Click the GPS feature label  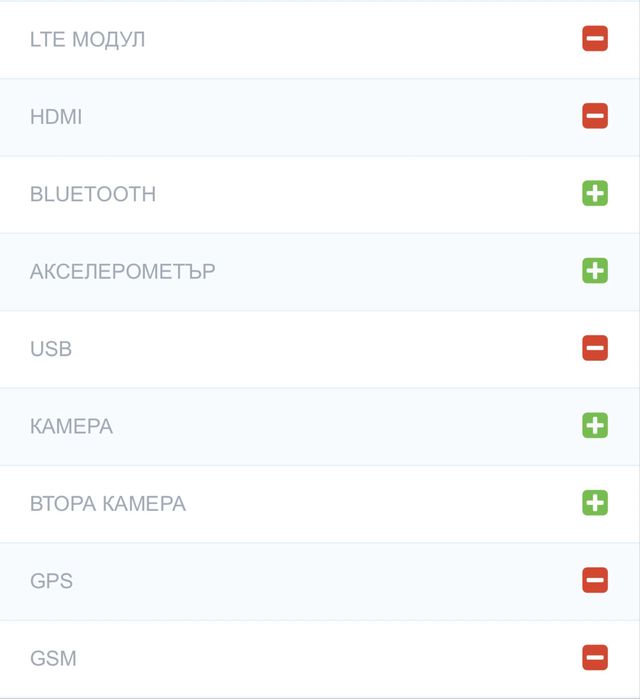(51, 581)
